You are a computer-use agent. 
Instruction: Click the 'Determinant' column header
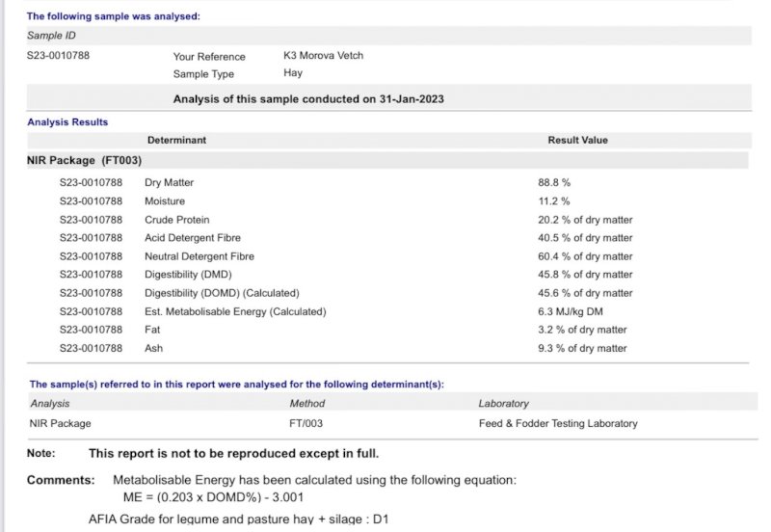pos(176,140)
